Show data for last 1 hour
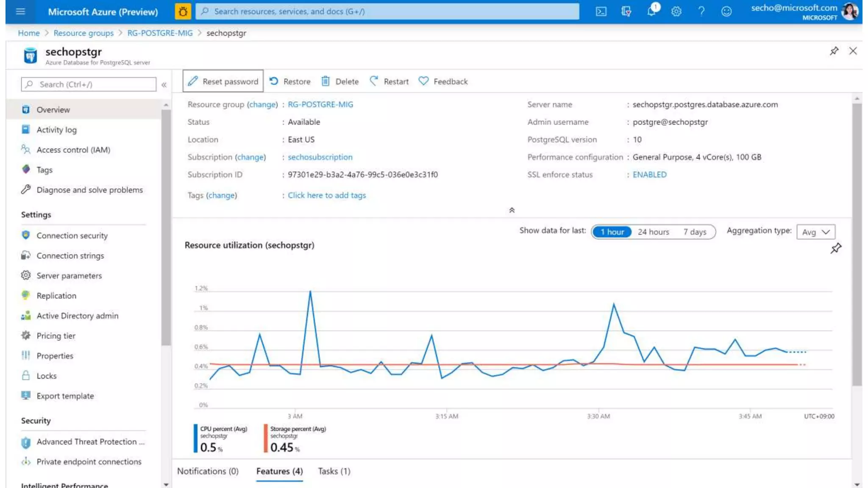This screenshot has height=488, width=868. pos(612,232)
